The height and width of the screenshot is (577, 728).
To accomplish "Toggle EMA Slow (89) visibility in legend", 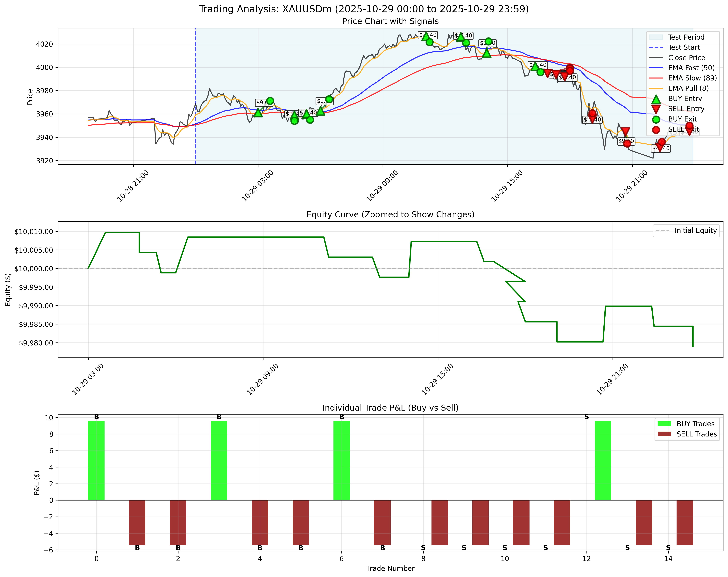I will point(656,78).
